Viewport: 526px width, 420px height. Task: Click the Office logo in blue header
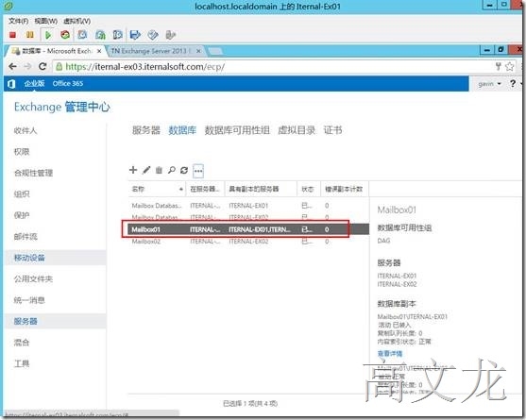click(11, 84)
